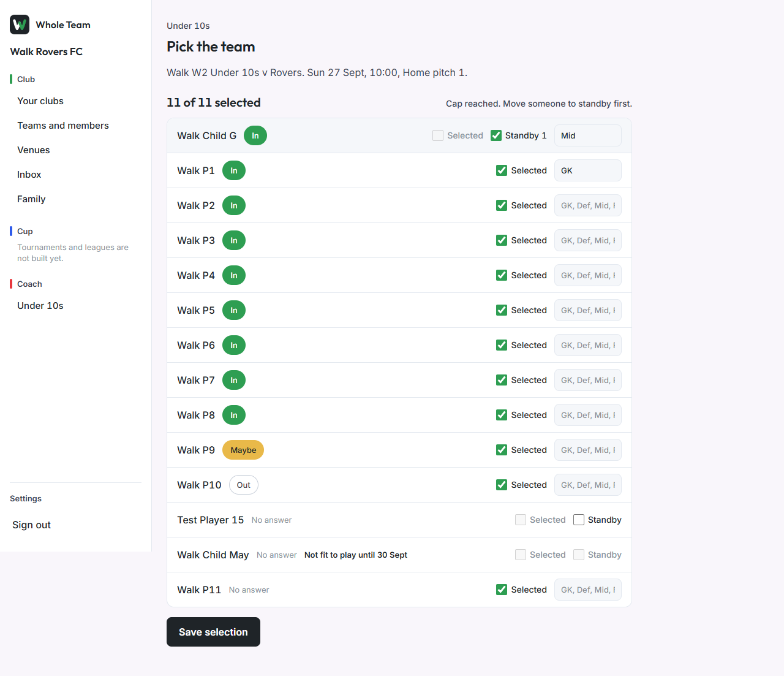Click Under 10s breadcrumb above heading
Screen dimensions: 784x676
pyautogui.click(x=188, y=26)
